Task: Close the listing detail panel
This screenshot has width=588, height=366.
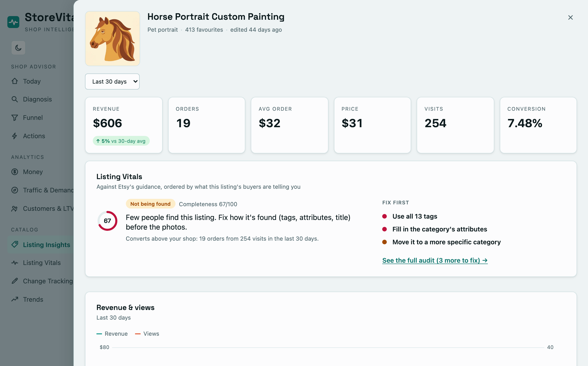Action: pos(570,17)
